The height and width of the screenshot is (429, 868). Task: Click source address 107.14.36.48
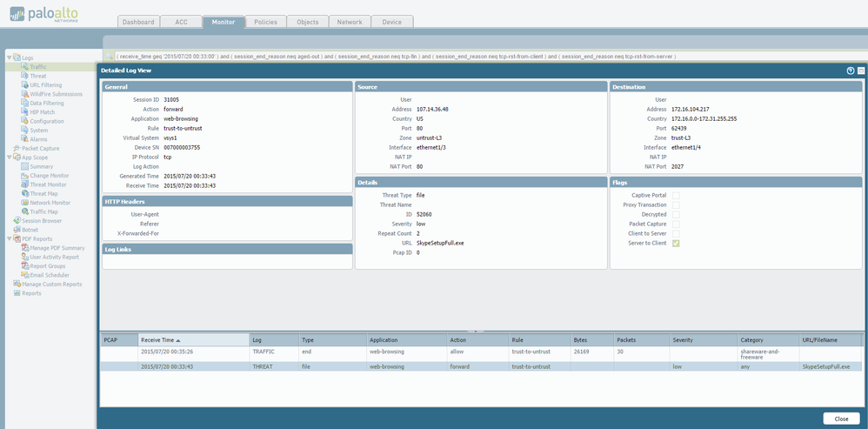tap(432, 109)
